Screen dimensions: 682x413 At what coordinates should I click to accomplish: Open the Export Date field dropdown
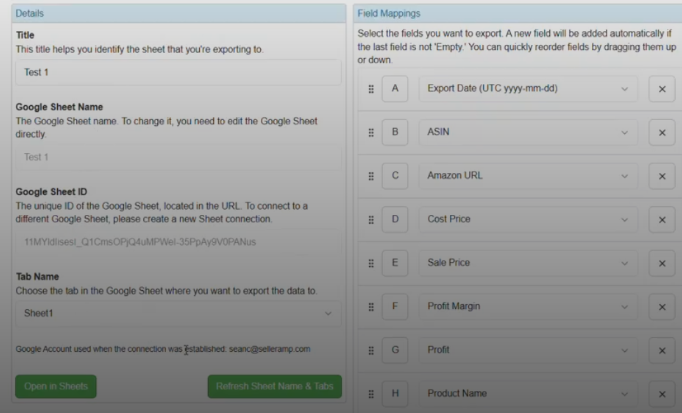click(x=528, y=89)
